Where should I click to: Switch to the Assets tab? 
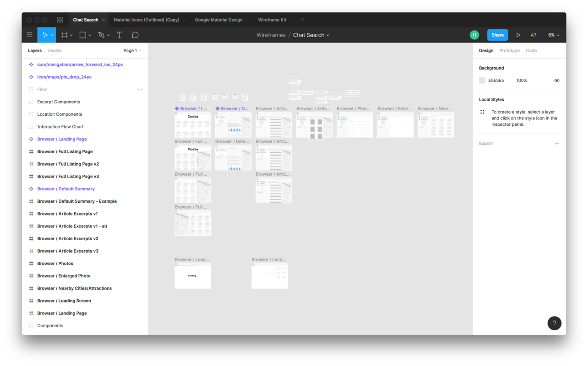coord(54,50)
